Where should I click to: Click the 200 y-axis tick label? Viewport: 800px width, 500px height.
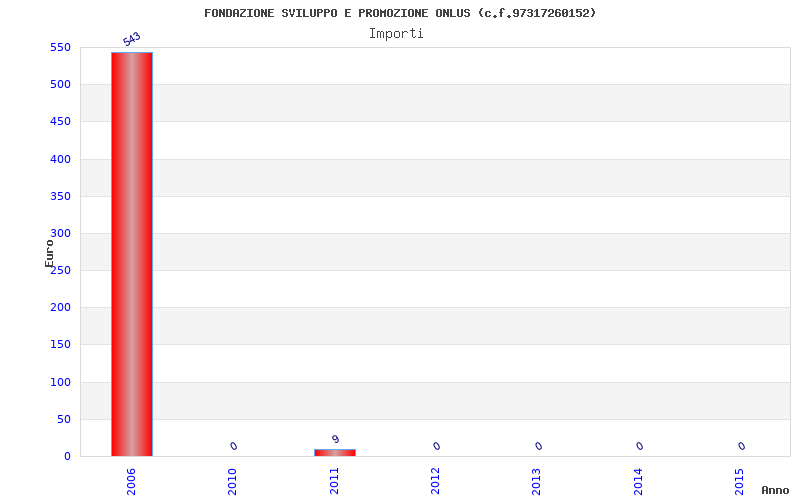pyautogui.click(x=60, y=307)
